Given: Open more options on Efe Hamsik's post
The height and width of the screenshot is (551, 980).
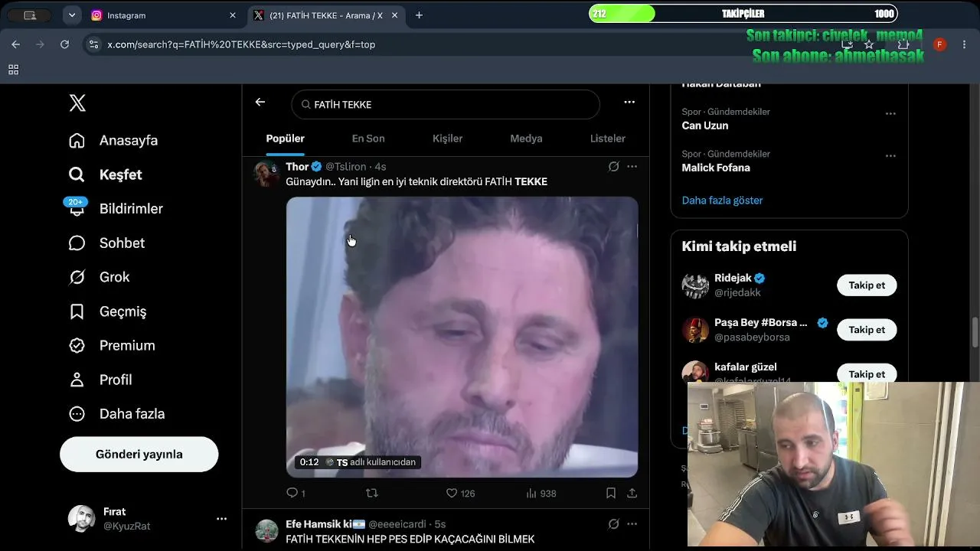Looking at the screenshot, I should (632, 524).
